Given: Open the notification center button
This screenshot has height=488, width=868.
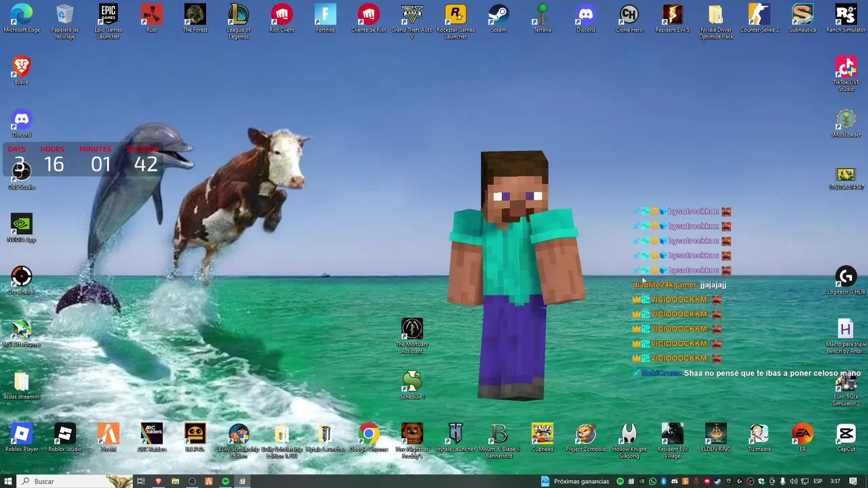Looking at the screenshot, I should tap(853, 481).
